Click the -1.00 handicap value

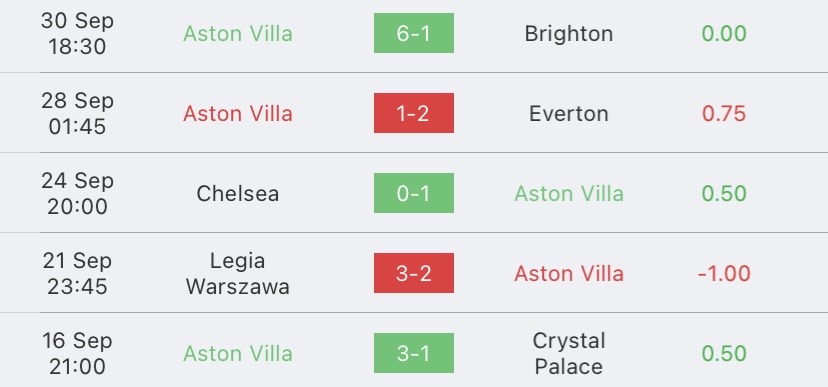click(724, 273)
